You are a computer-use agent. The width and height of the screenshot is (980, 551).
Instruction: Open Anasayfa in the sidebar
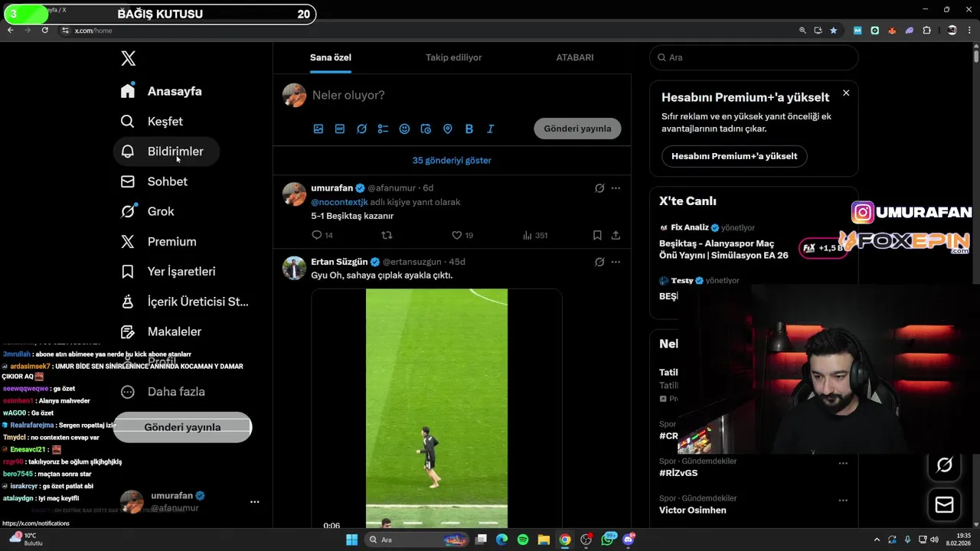pos(162,91)
